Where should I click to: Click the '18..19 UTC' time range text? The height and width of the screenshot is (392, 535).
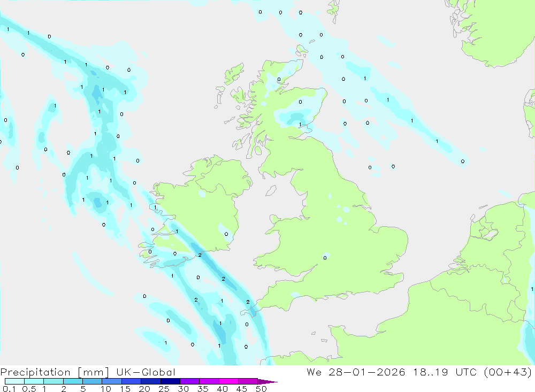tap(445, 372)
